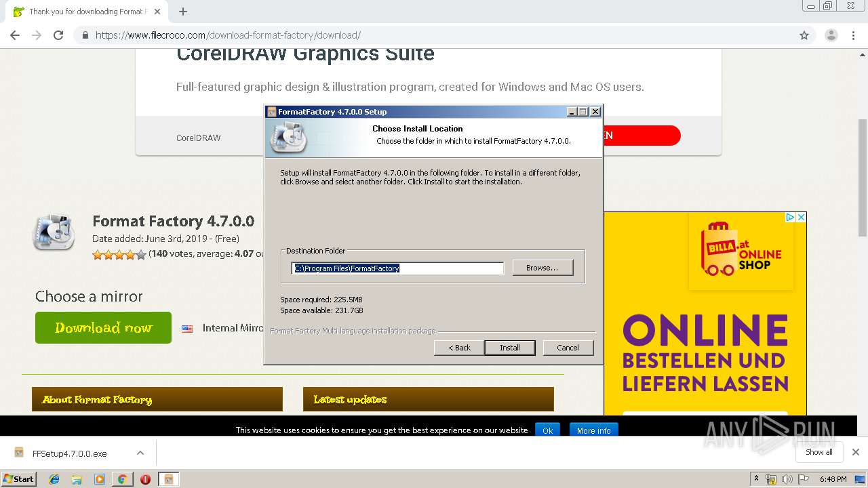Click the address bar URL

[228, 35]
